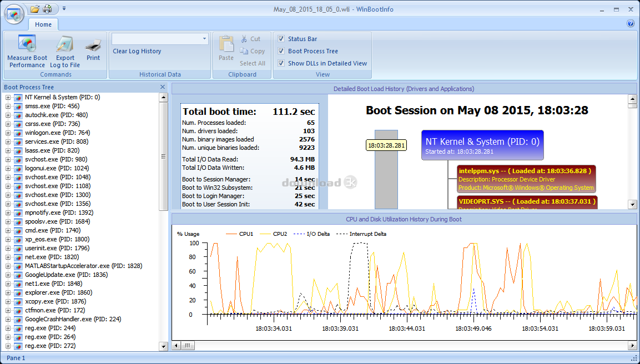
Task: Click the quick access printer icon
Action: [x=48, y=8]
